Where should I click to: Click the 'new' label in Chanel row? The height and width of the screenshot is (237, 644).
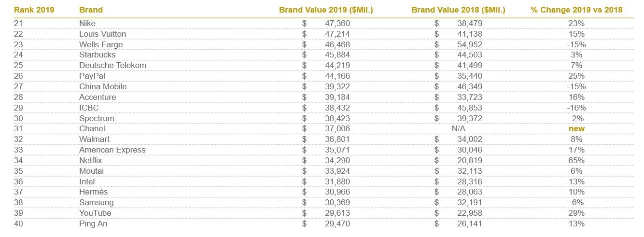[x=576, y=128]
